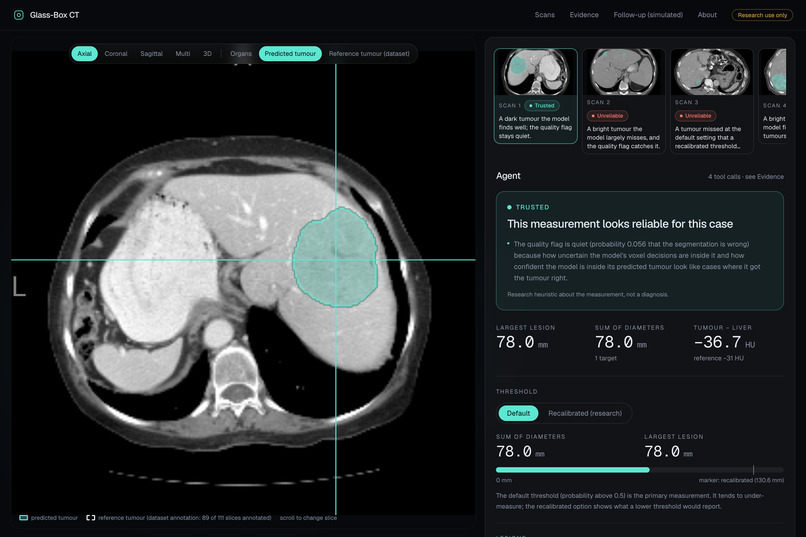Select the Default threshold option

tap(518, 413)
